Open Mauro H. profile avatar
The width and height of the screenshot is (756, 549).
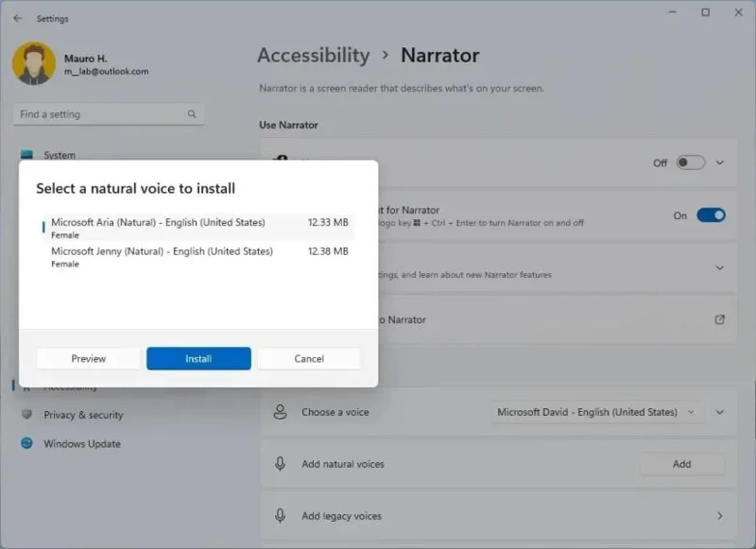(34, 63)
